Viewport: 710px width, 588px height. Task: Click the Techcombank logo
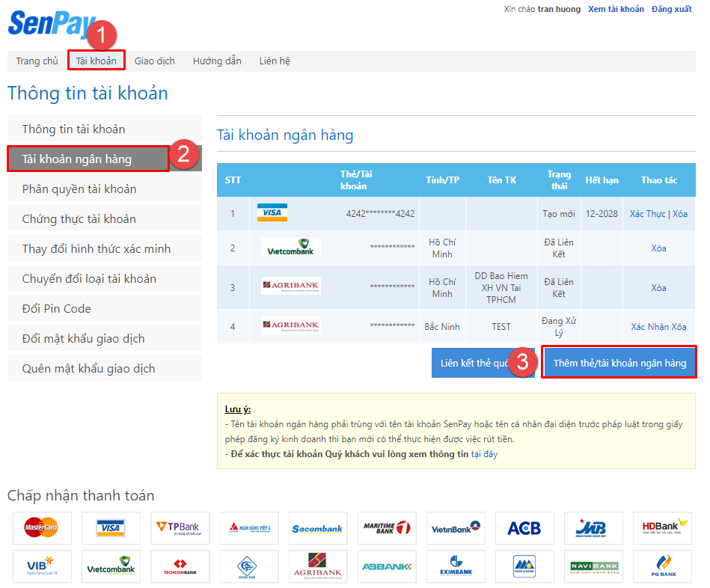[x=180, y=566]
